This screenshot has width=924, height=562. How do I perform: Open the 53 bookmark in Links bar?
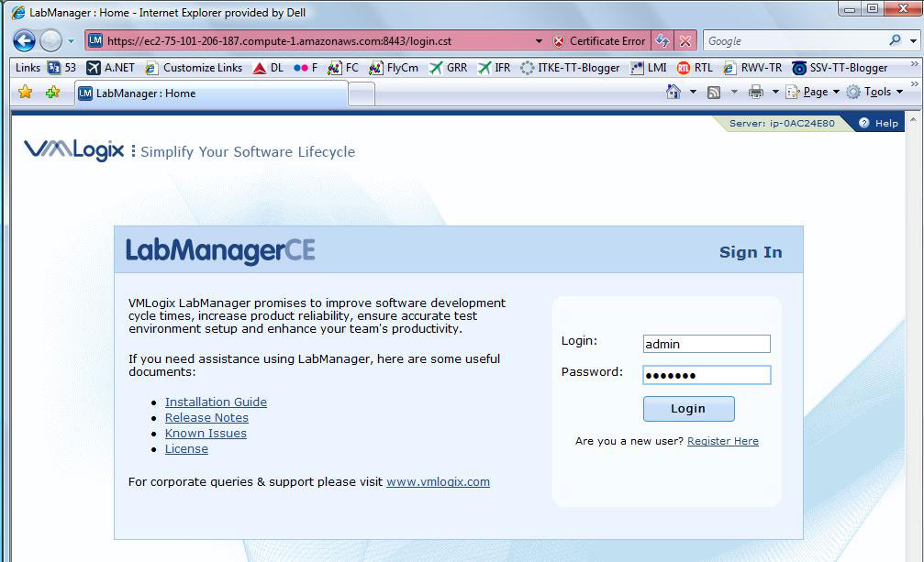61,68
